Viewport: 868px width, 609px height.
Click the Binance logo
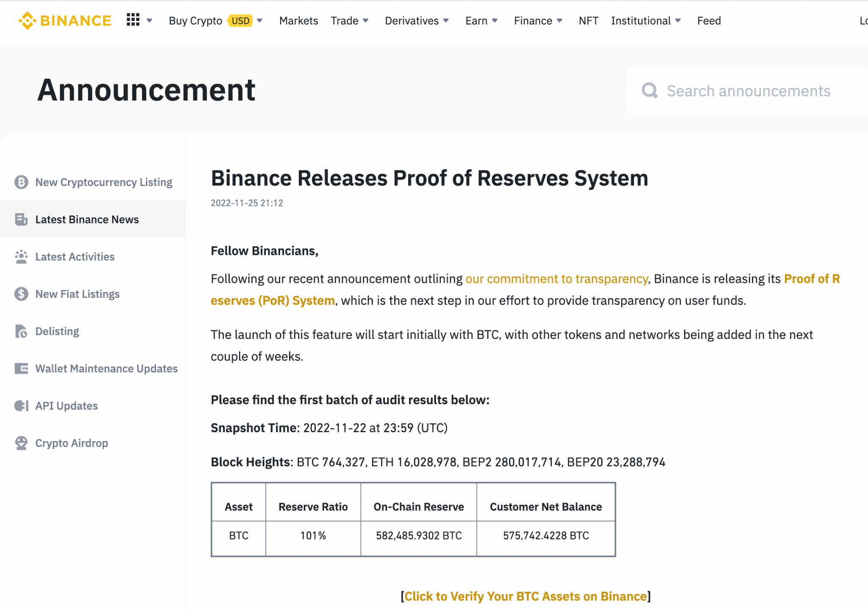[x=65, y=20]
